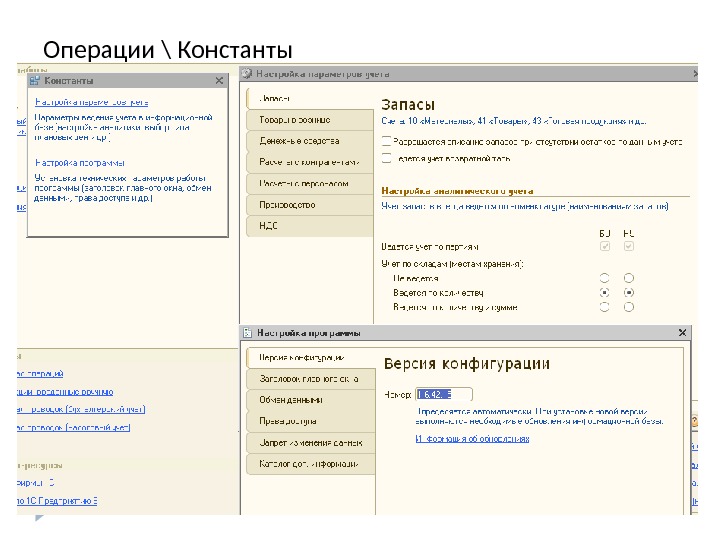The width and height of the screenshot is (720, 540).
Task: Select БУ radio for Не ведется
Action: click(x=605, y=278)
